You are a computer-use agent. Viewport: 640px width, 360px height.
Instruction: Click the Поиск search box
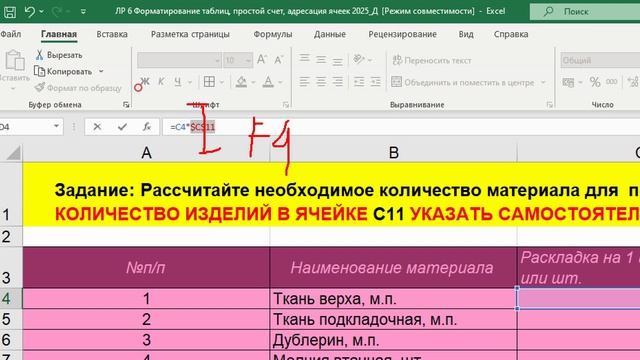point(585,11)
